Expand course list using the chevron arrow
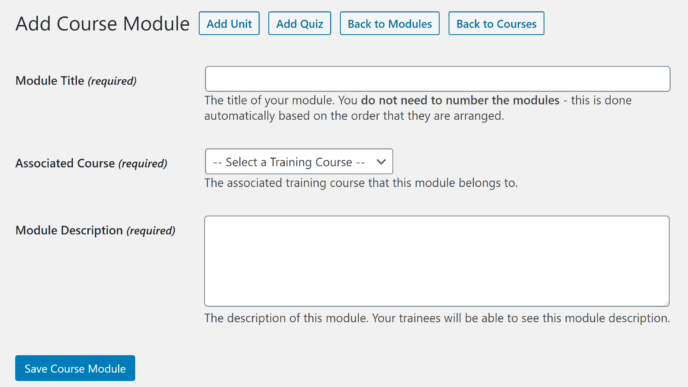 point(381,162)
